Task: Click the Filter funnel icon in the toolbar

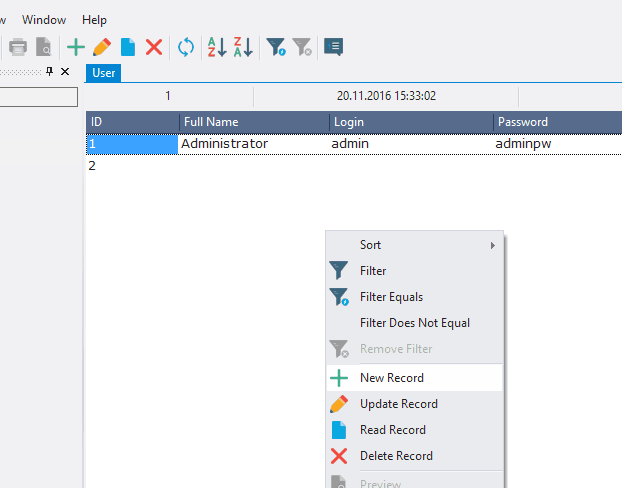Action: click(x=276, y=47)
